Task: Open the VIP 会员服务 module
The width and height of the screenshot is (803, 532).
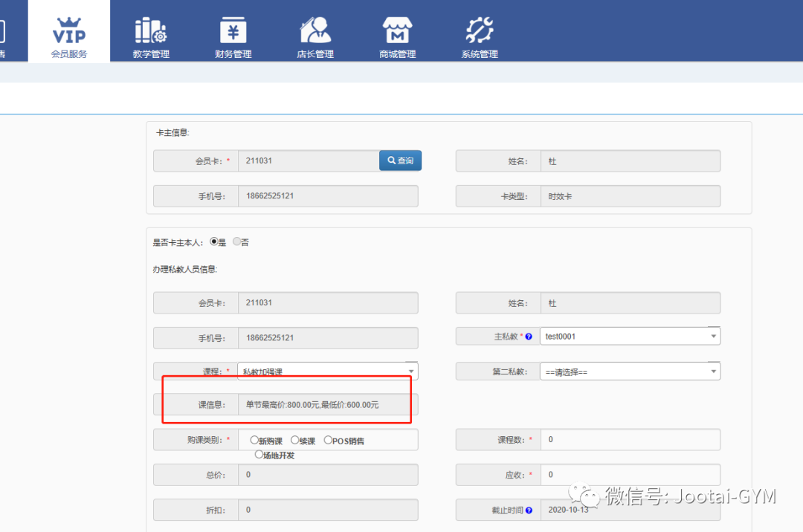Action: point(68,33)
